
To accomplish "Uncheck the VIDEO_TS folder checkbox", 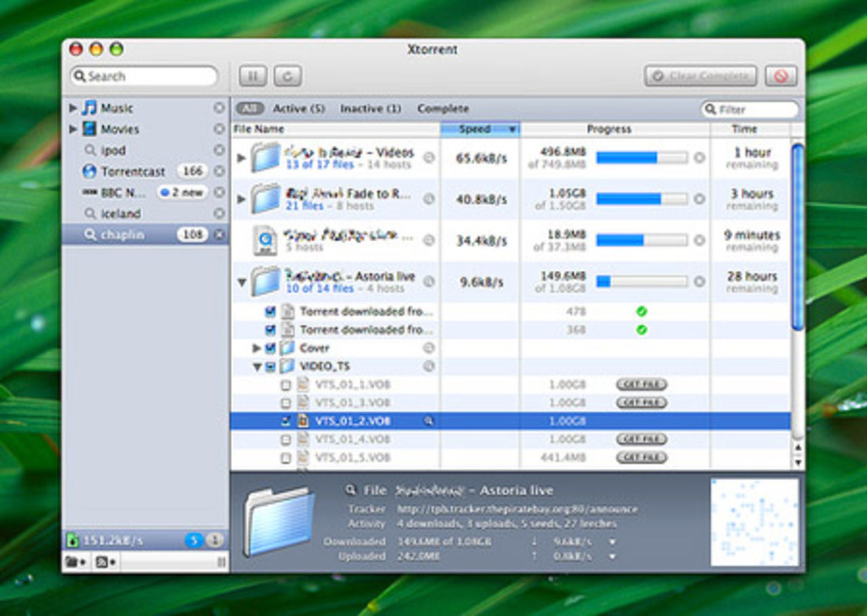I will coord(270,366).
